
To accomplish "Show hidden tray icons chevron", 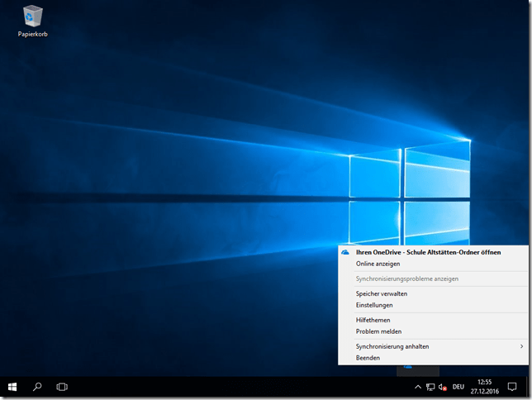I will [417, 387].
